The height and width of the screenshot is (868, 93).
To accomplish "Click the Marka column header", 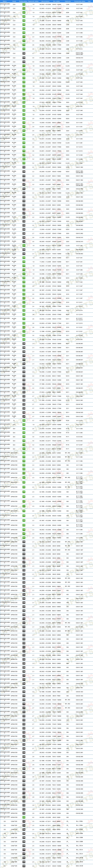I will coord(5,1).
